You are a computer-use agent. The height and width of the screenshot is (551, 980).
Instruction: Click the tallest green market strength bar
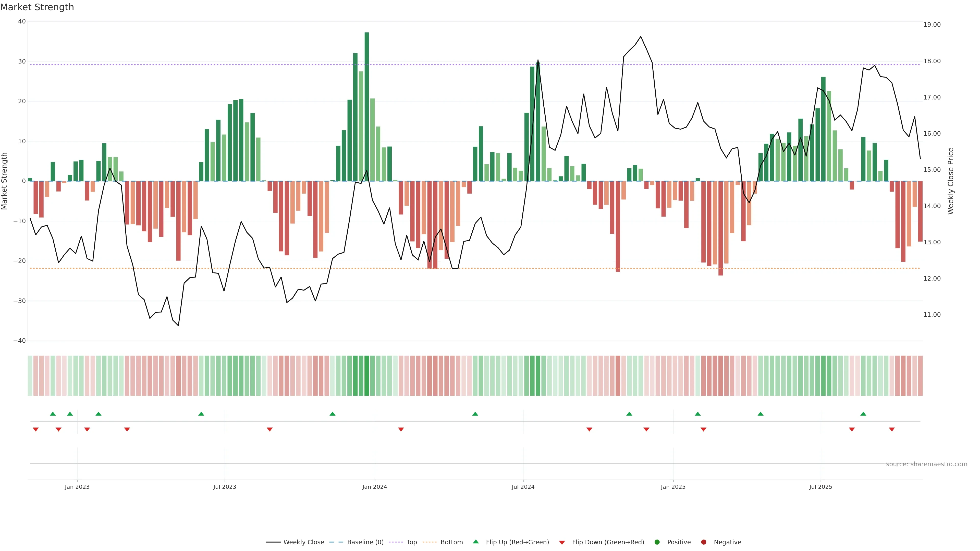[x=367, y=106]
